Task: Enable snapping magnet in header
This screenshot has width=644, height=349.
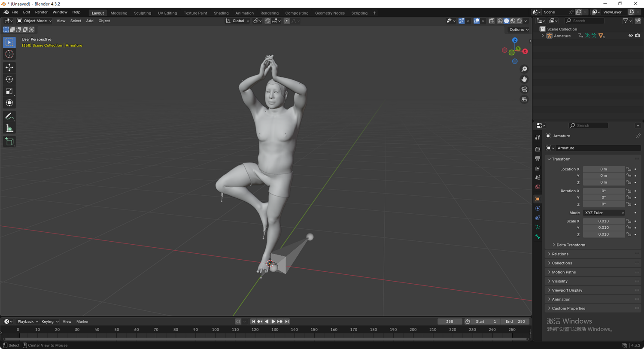Action: pos(267,21)
